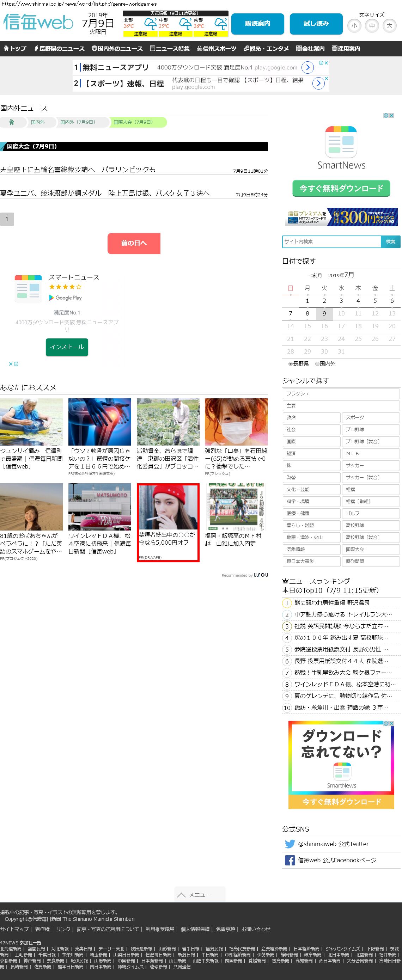Click the サイト内検索 input field
The image size is (402, 980).
331,241
